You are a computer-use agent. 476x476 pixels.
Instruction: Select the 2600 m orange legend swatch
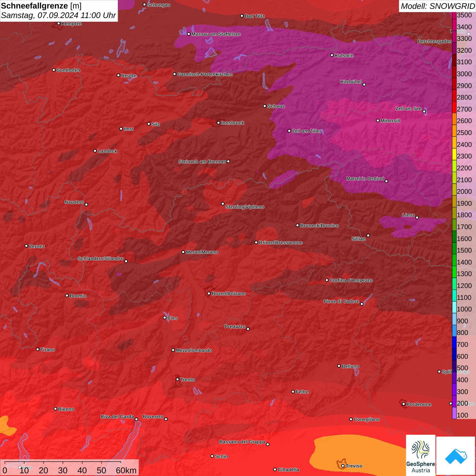click(454, 119)
